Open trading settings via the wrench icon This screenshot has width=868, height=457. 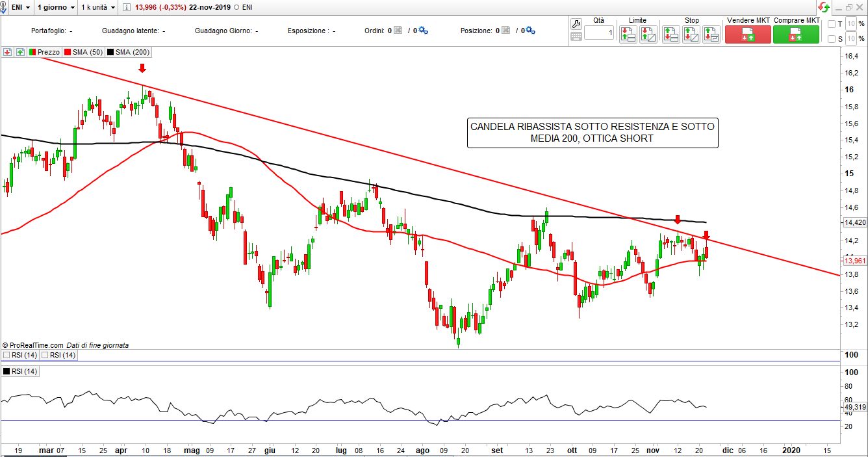coord(576,24)
